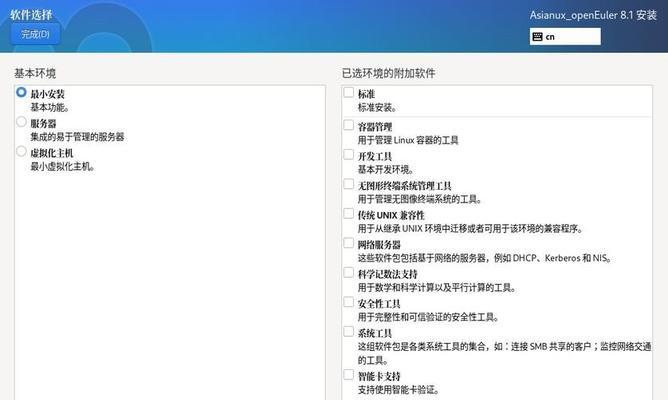The height and width of the screenshot is (400, 668).
Task: Select the 服务器 environment radio button
Action: (21, 122)
